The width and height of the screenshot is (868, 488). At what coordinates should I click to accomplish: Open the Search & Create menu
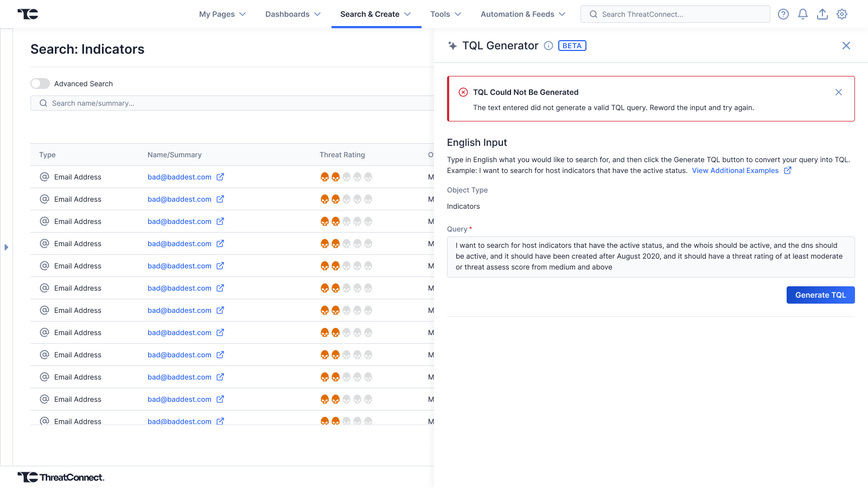pyautogui.click(x=375, y=14)
